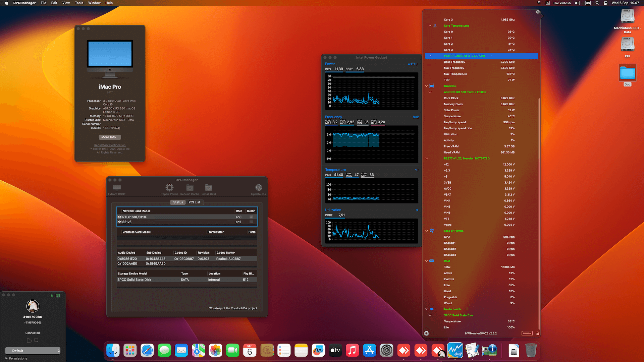Click the RAM section memory icon
The height and width of the screenshot is (362, 644).
click(x=432, y=261)
